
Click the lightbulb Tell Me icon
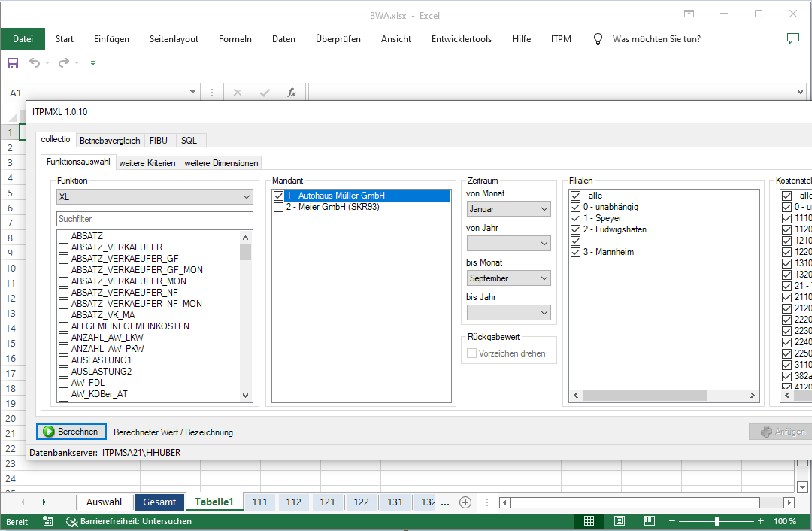598,39
